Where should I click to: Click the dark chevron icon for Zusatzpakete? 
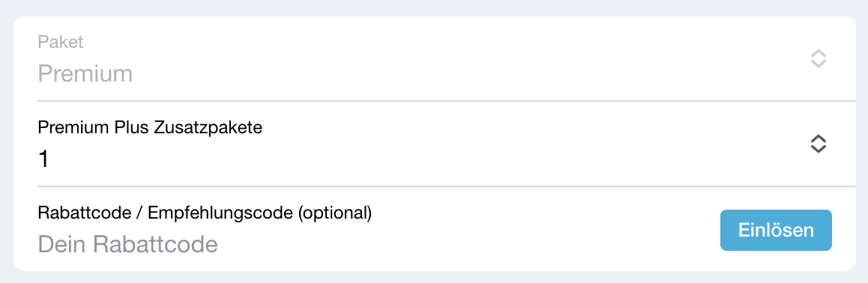819,144
